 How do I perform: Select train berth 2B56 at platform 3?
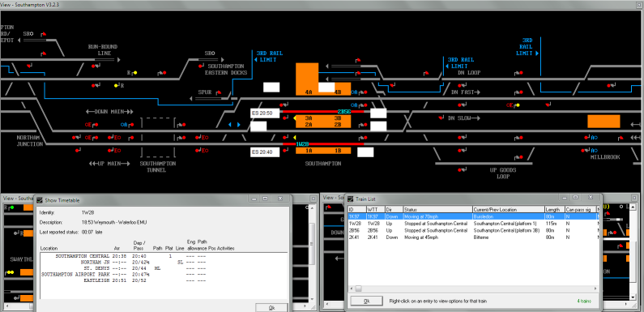click(x=344, y=111)
